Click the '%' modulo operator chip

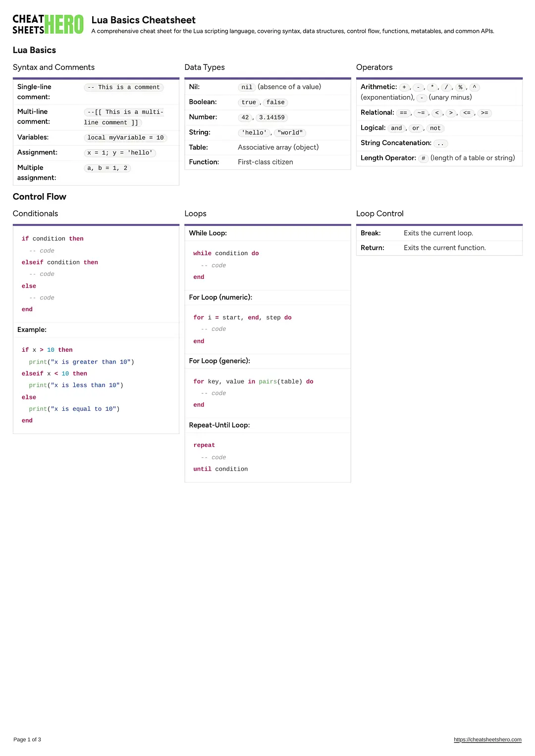[460, 87]
